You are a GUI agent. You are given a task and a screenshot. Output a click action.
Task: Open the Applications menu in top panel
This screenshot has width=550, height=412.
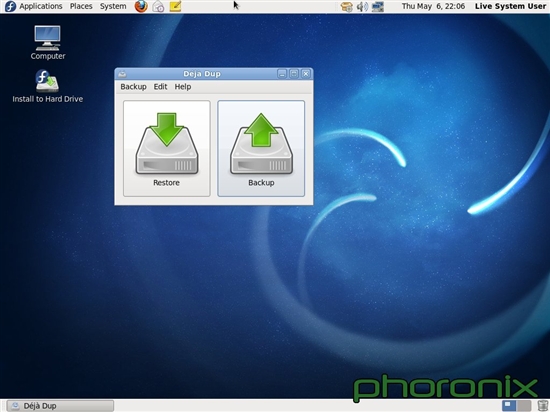tap(41, 6)
